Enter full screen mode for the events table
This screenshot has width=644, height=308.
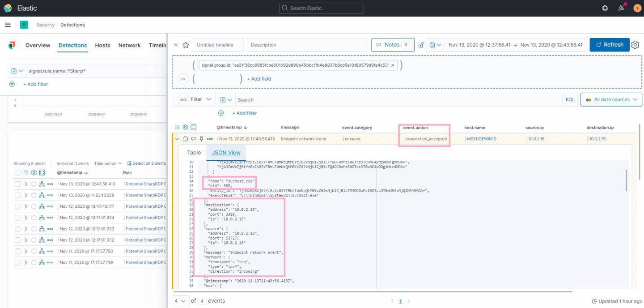point(192,127)
